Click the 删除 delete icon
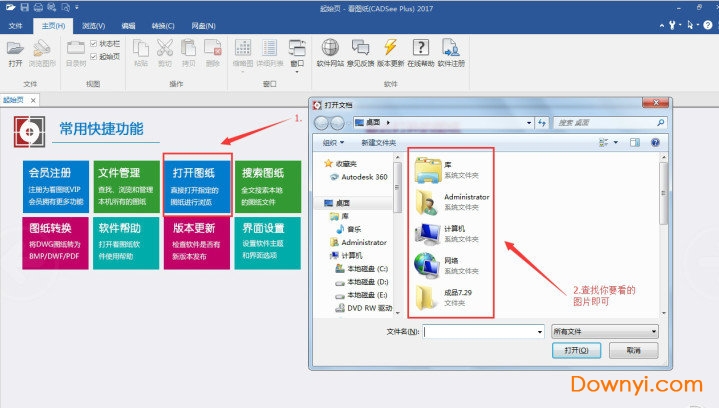Viewport: 719px width, 408px height. [x=213, y=48]
